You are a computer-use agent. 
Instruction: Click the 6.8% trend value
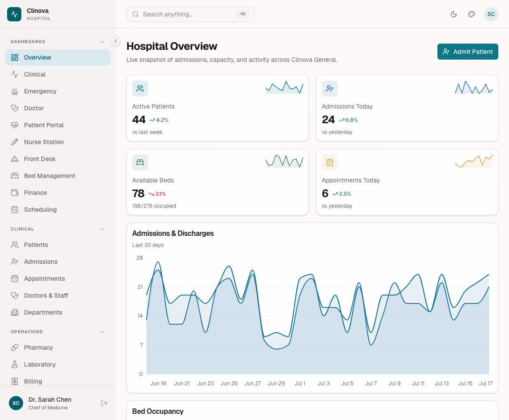(x=351, y=120)
